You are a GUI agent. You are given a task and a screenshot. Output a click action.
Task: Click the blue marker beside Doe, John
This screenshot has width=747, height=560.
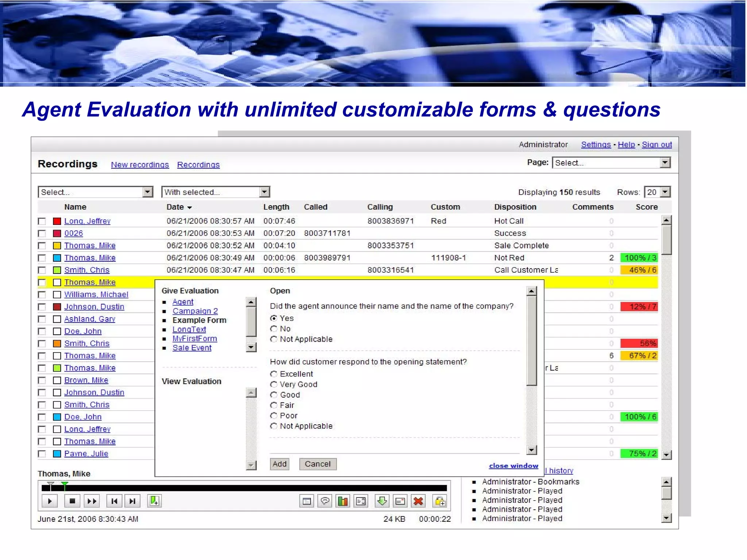(x=57, y=417)
